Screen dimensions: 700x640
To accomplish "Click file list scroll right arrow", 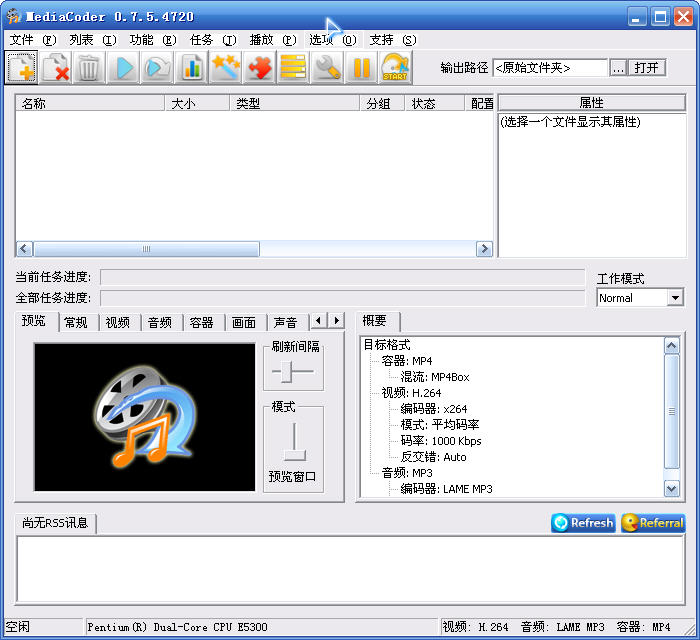I will click(484, 249).
